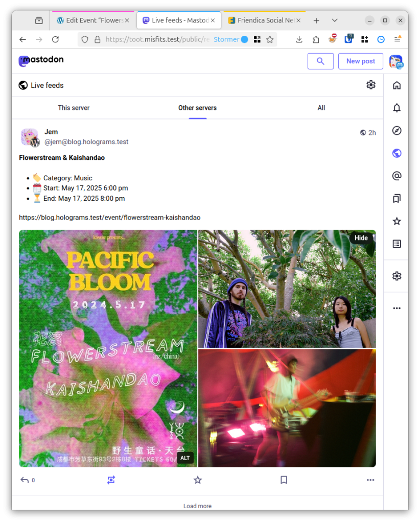Screen dimensions: 420x523
Task: Open Private mentions at-sign icon
Action: click(396, 176)
